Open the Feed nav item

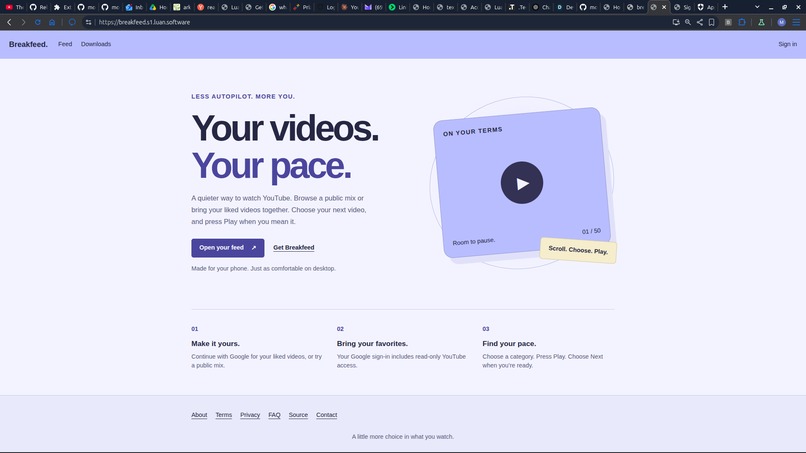[x=65, y=44]
